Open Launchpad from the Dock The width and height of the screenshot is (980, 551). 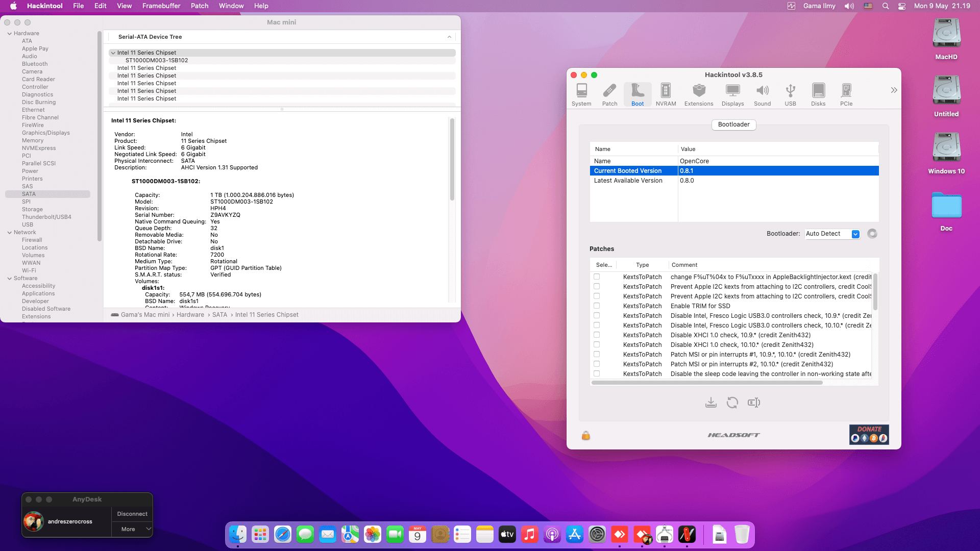click(260, 534)
